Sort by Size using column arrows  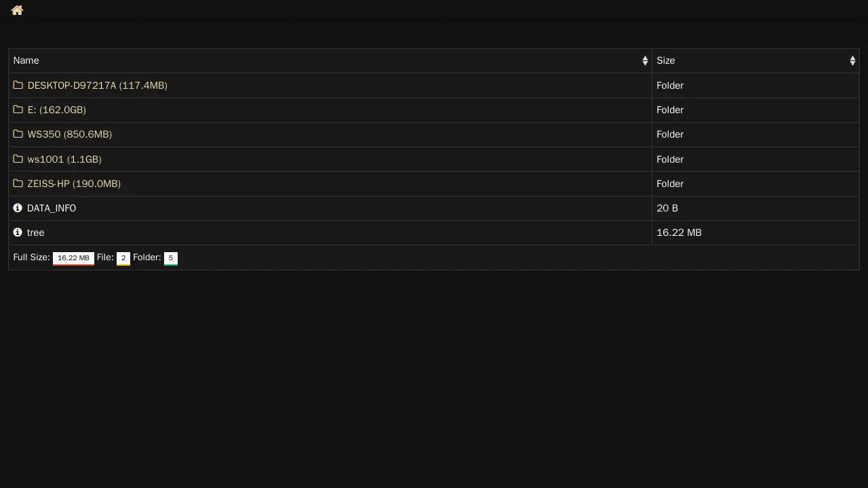852,61
